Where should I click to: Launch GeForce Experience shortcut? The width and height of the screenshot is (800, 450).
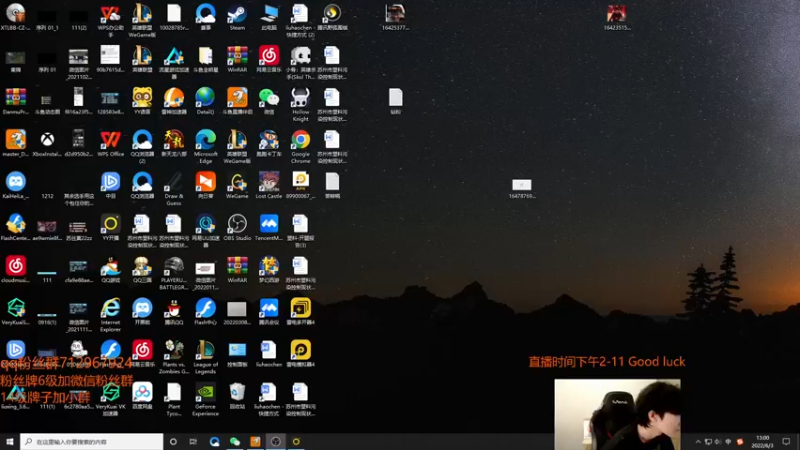[206, 399]
